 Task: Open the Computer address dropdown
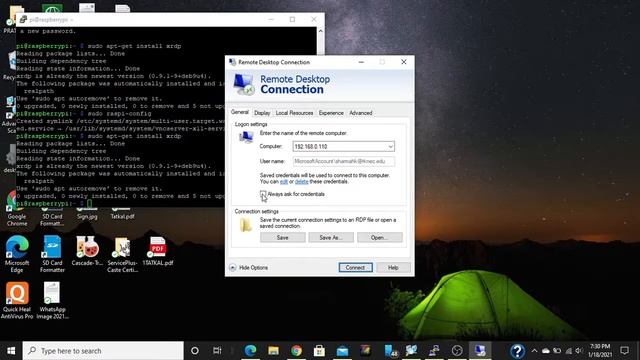(390, 147)
